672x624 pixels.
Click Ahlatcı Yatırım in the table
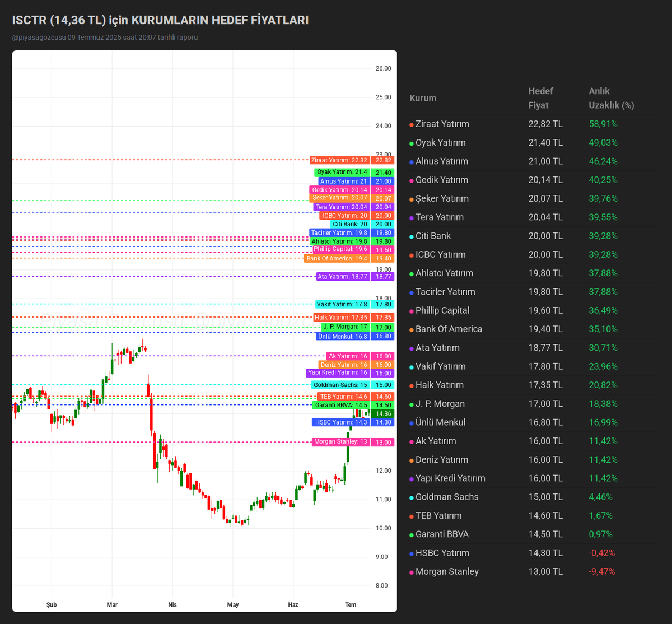[444, 273]
